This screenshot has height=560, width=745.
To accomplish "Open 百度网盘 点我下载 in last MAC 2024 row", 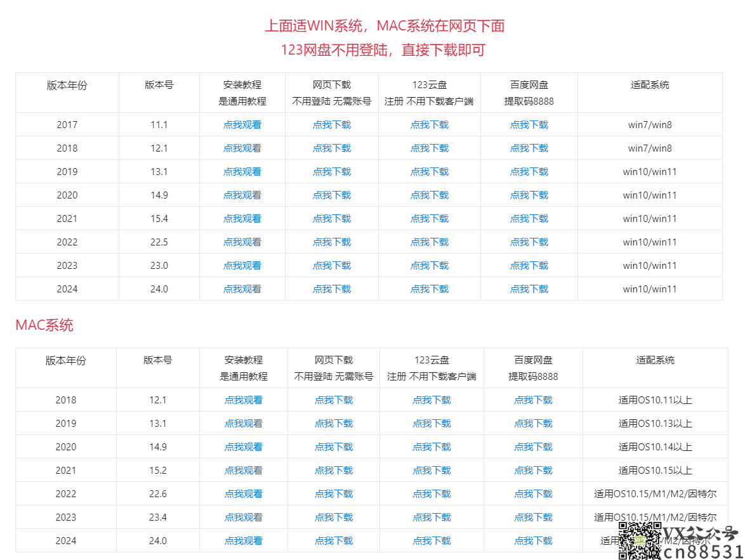I will [533, 540].
